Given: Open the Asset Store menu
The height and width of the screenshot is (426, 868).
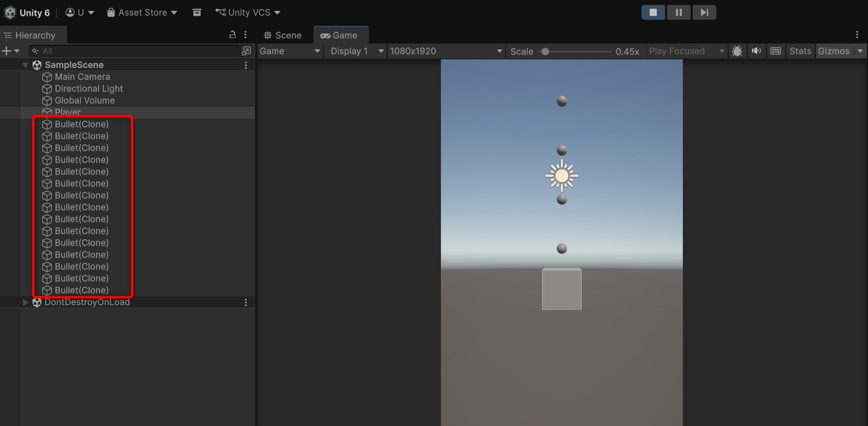Looking at the screenshot, I should coord(142,12).
